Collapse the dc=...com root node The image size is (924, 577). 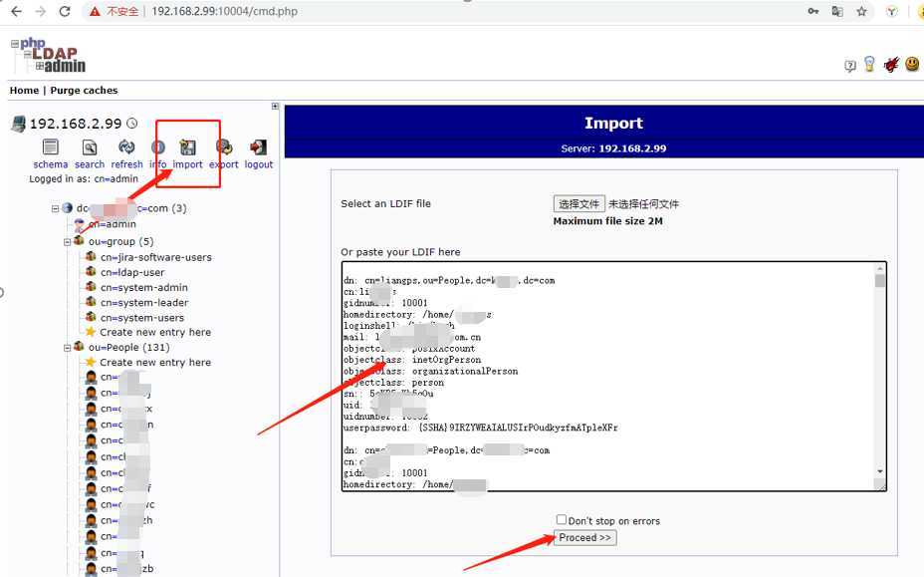click(x=56, y=208)
